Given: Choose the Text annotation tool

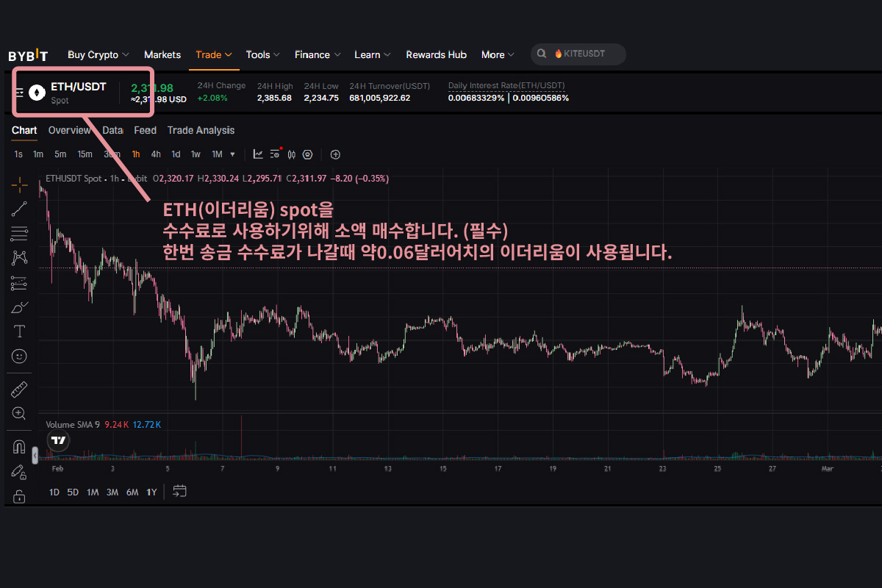Looking at the screenshot, I should click(x=20, y=331).
